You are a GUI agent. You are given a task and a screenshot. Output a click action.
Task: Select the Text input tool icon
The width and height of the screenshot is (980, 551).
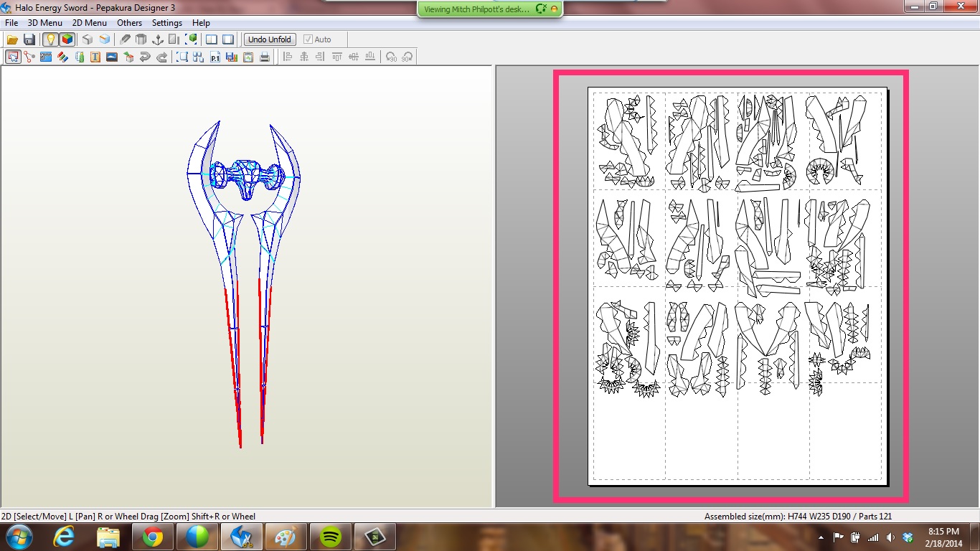click(x=95, y=57)
